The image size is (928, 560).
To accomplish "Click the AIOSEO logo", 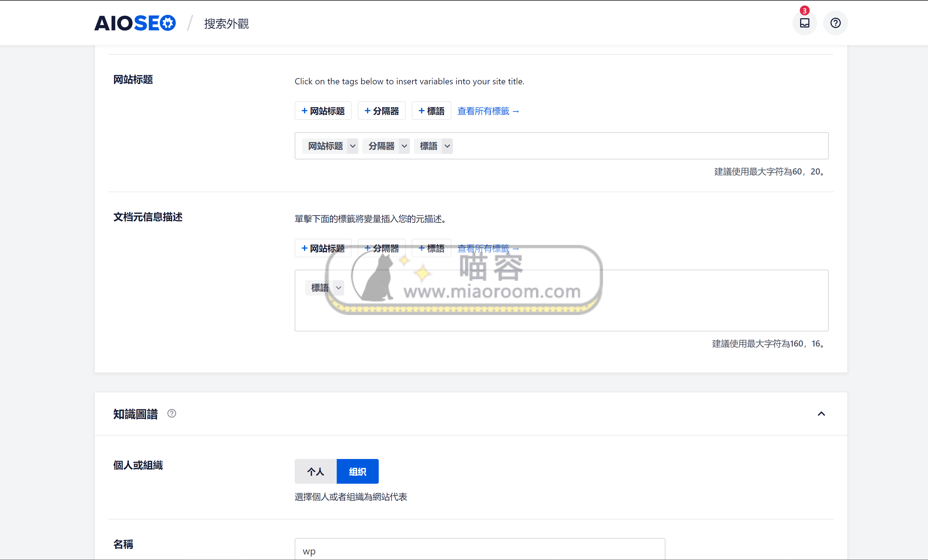I will (x=135, y=23).
